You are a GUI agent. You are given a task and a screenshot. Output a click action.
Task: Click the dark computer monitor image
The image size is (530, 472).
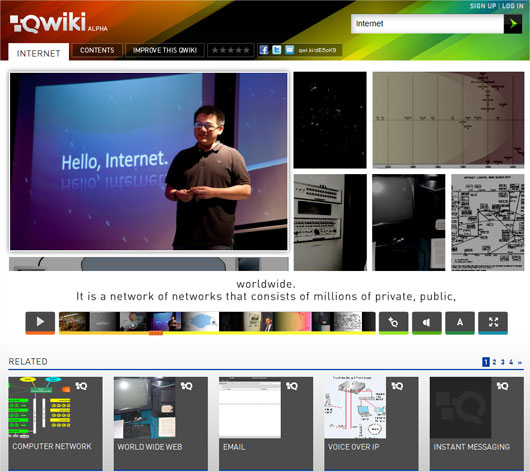coord(409,222)
